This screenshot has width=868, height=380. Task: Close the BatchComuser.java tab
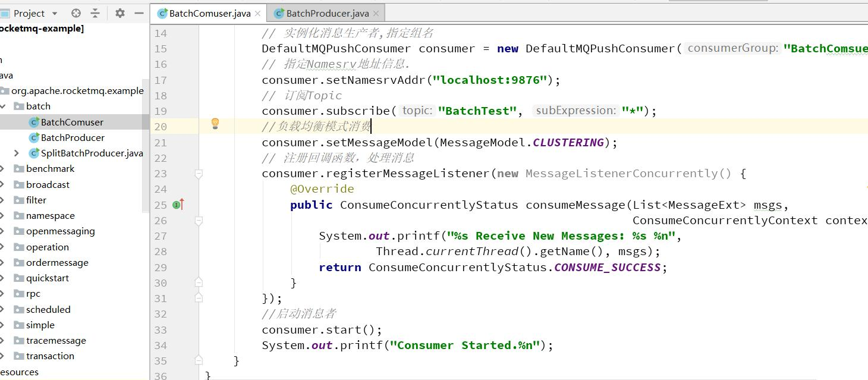pos(257,13)
